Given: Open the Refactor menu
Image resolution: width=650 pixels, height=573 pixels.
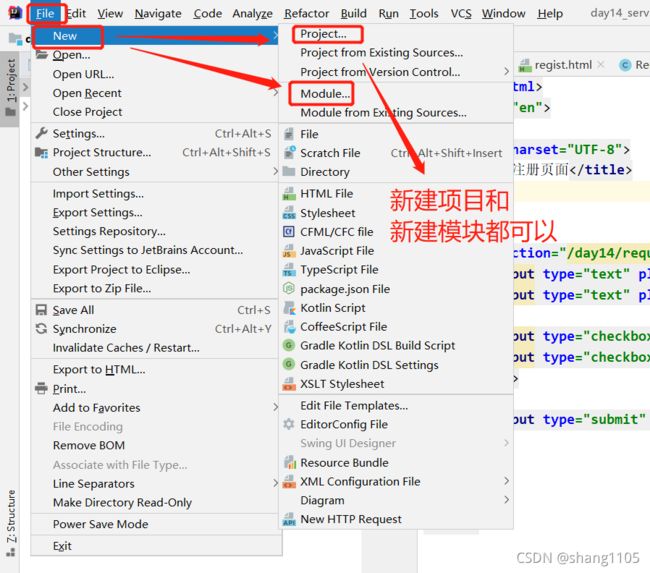Looking at the screenshot, I should (306, 14).
